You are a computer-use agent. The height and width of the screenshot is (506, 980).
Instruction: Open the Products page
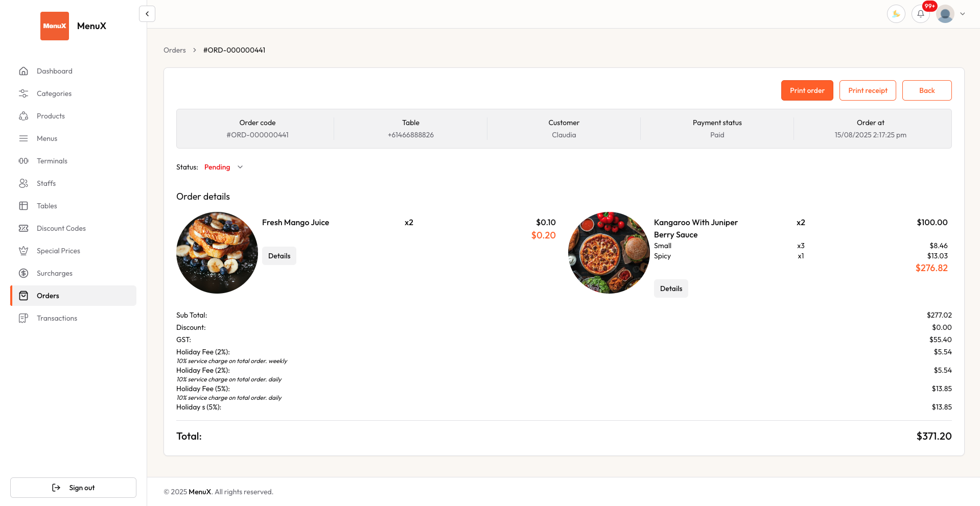(x=73, y=116)
